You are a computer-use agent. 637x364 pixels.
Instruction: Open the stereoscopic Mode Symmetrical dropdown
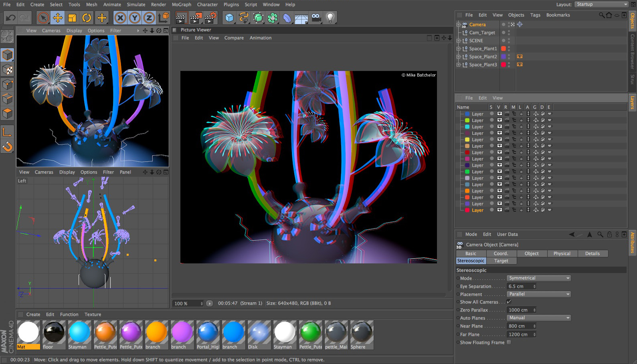click(x=538, y=278)
